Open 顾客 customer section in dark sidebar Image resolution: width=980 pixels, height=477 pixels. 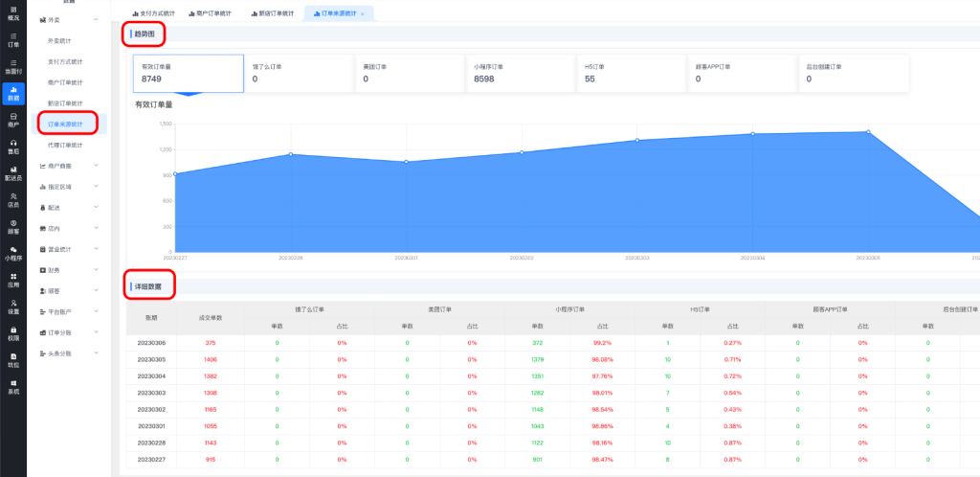[x=12, y=226]
